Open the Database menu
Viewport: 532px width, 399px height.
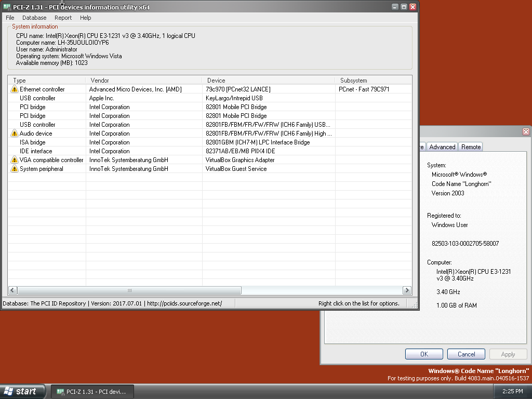pyautogui.click(x=34, y=18)
